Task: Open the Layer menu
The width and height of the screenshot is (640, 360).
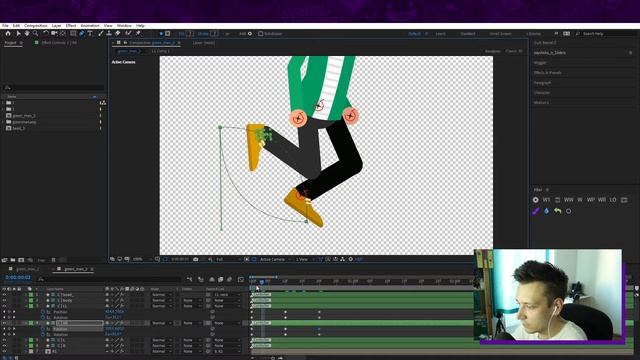Action: 56,26
